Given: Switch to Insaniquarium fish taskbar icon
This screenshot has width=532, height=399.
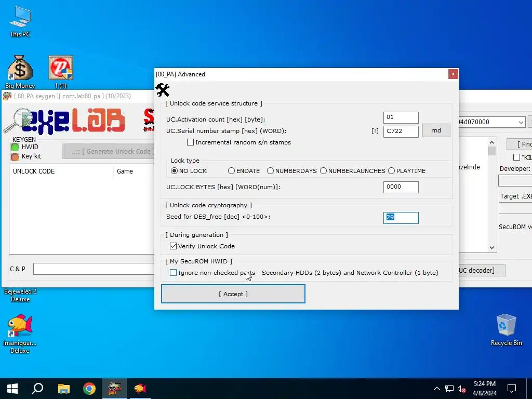Looking at the screenshot, I should point(140,389).
